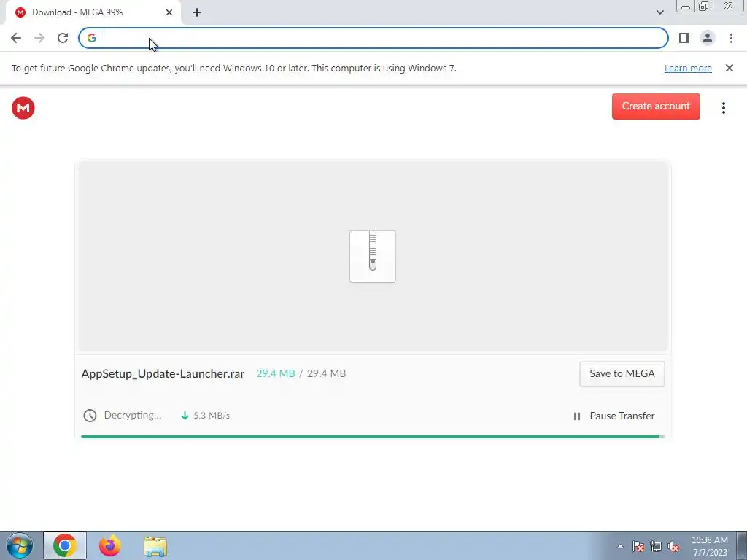
Task: Minimize the Chrome window
Action: (686, 6)
